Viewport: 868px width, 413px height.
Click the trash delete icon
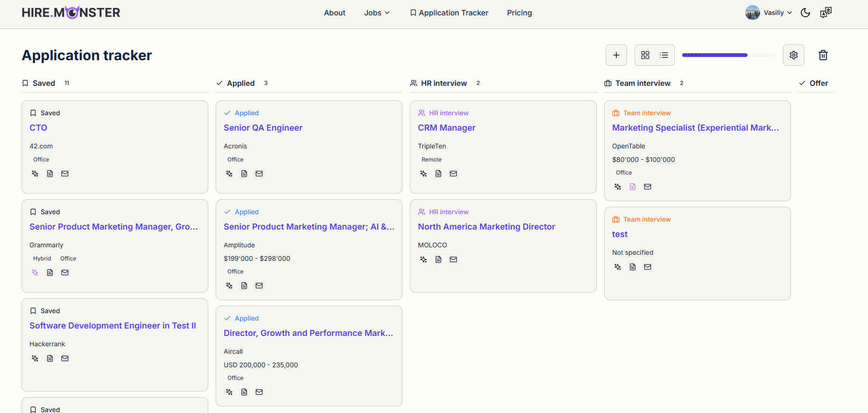pos(823,55)
